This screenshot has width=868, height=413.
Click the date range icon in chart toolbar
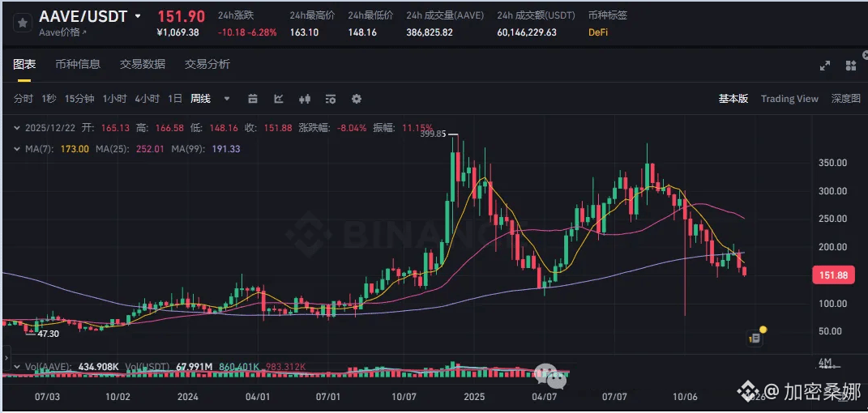coord(253,99)
